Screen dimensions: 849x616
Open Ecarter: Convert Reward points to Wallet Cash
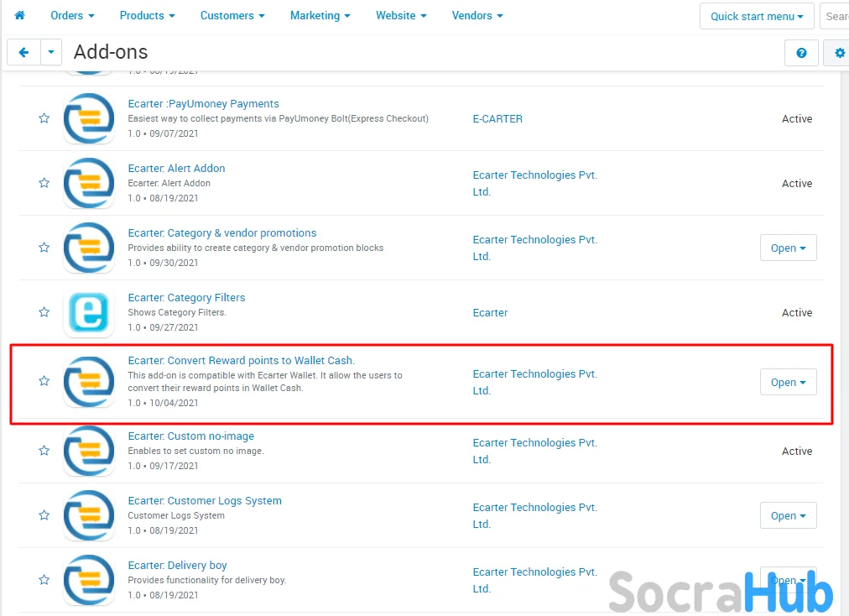[242, 360]
